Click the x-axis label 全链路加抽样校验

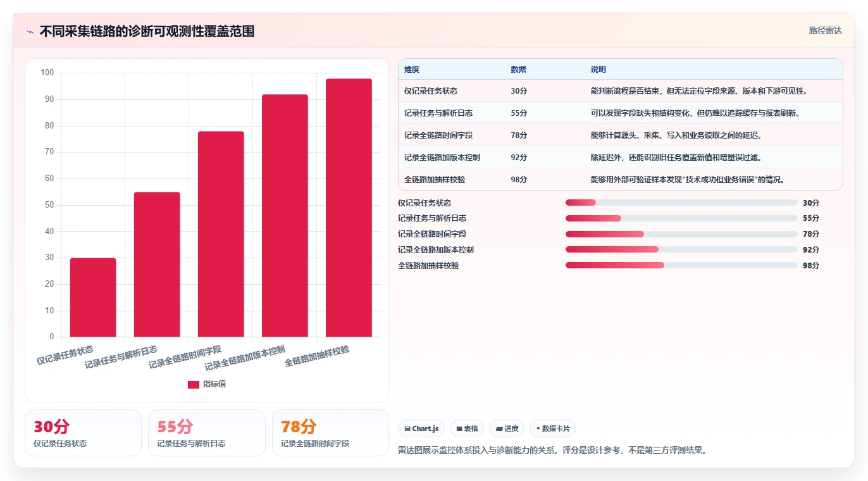tap(317, 356)
